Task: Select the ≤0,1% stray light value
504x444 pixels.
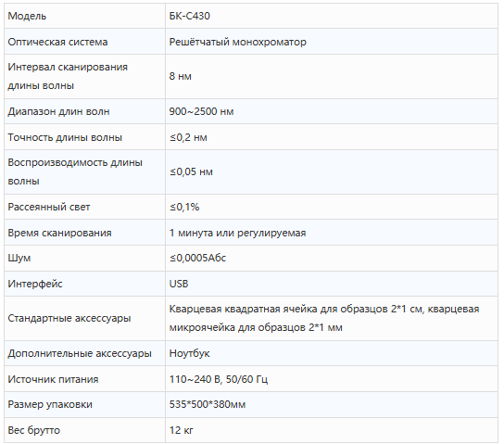Action: 184,207
